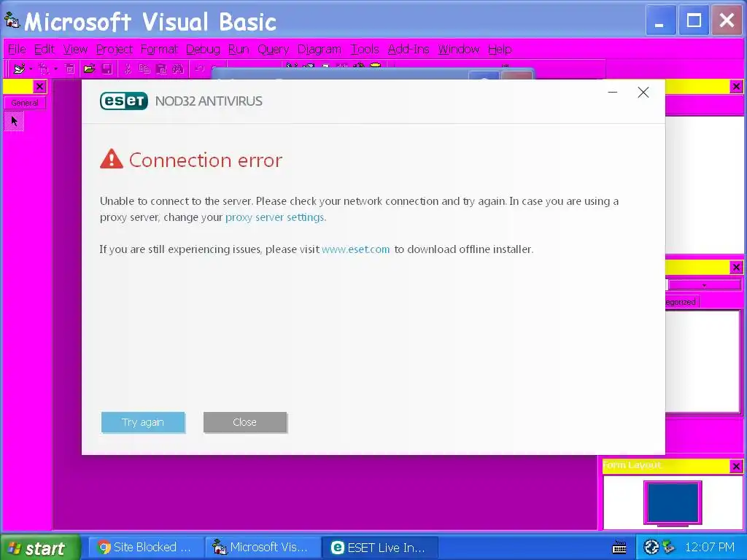This screenshot has width=747, height=560.
Task: Minimize the ESET NOD32 dialog
Action: (613, 93)
